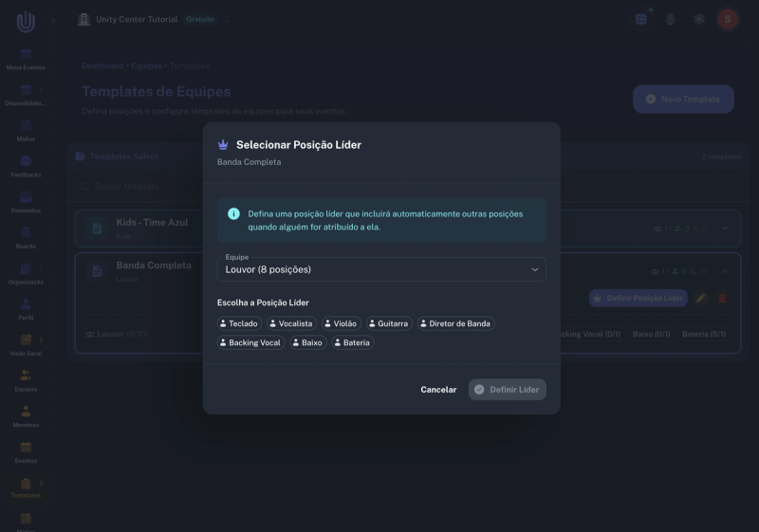
Task: Click the Gratuito plan badge
Action: (200, 19)
